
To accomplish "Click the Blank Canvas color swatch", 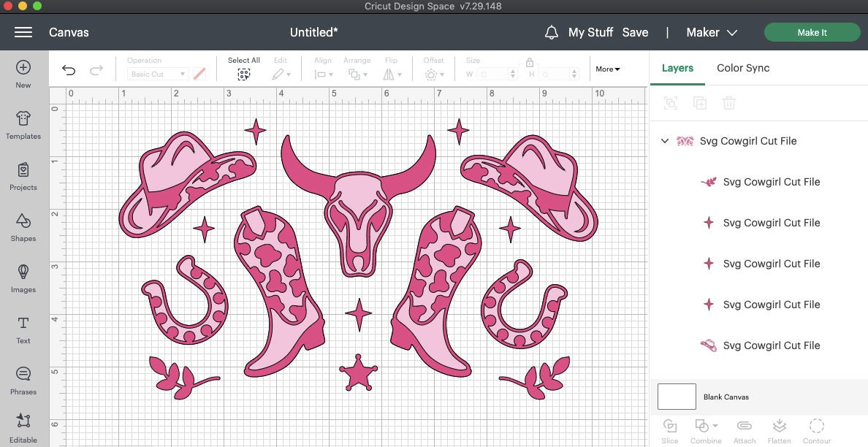I will [x=676, y=397].
